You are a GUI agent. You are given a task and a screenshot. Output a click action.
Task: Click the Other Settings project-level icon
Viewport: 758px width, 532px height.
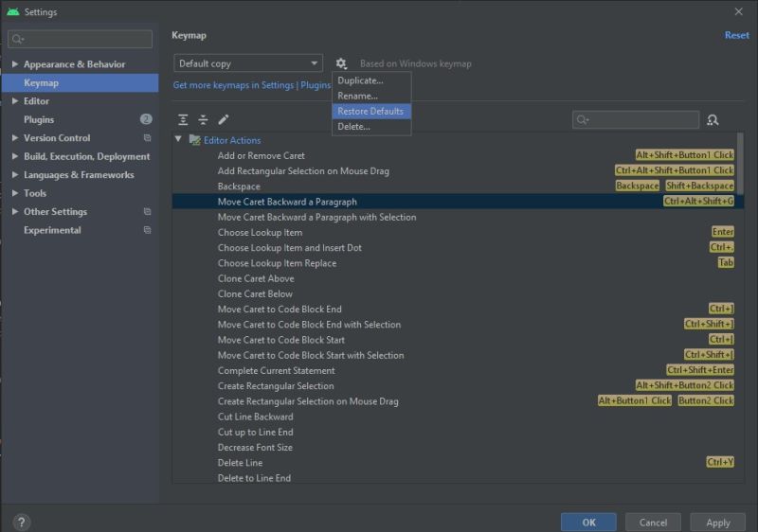click(x=148, y=211)
